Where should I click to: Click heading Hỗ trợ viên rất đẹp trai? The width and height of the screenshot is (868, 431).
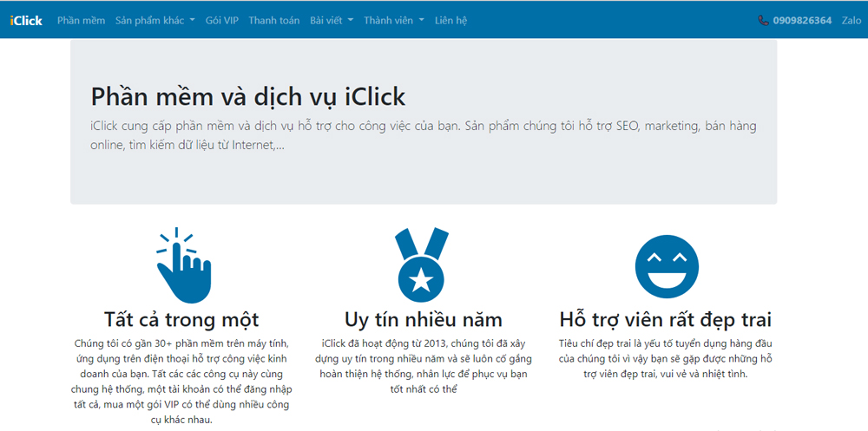tap(666, 320)
